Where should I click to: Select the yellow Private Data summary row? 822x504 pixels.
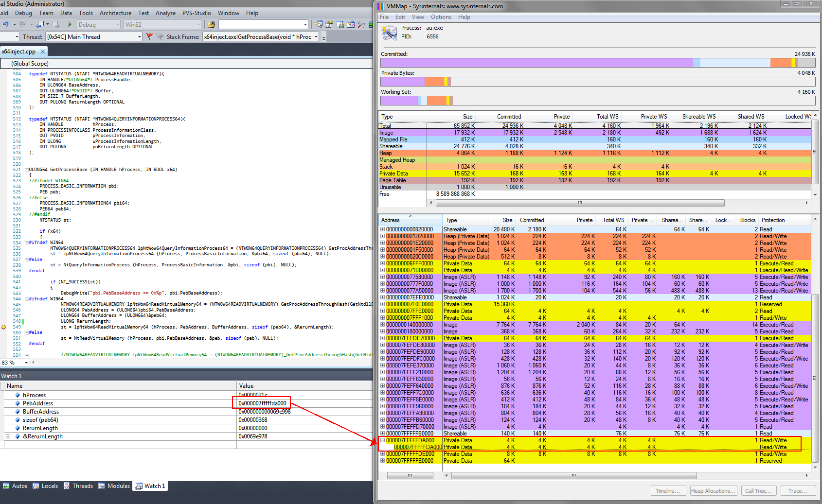595,174
